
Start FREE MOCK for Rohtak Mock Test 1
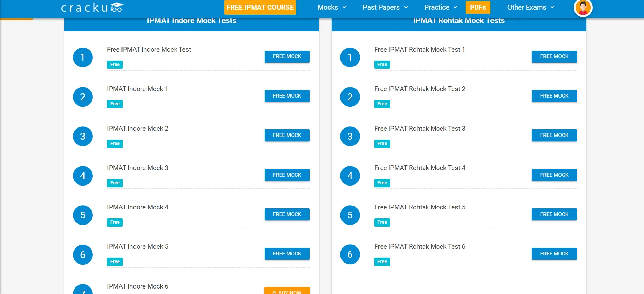[x=554, y=56]
